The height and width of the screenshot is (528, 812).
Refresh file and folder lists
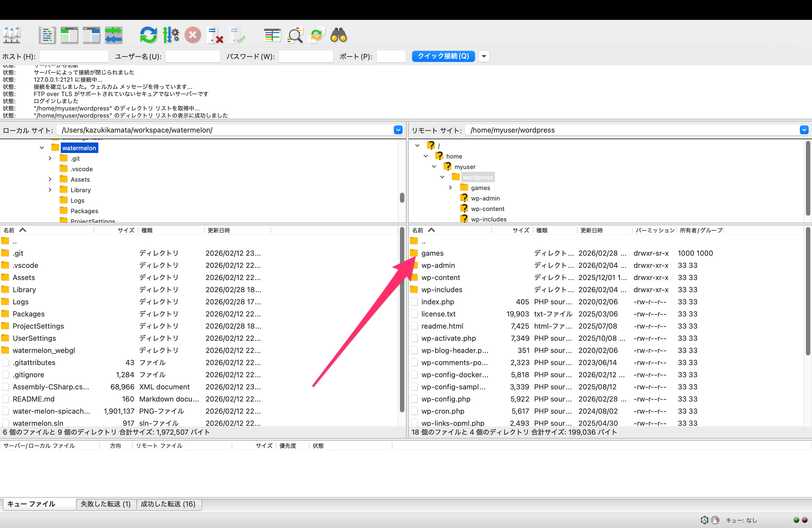[x=148, y=35]
